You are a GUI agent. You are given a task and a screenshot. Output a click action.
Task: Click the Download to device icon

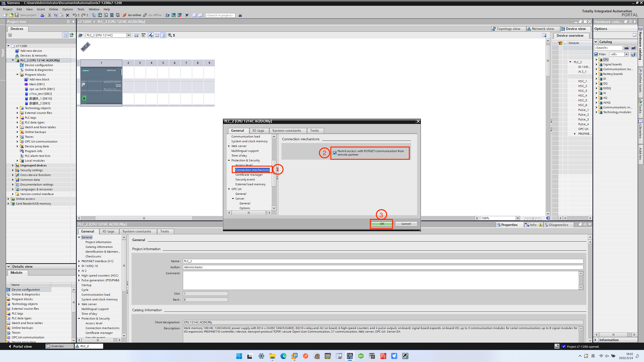point(100,15)
